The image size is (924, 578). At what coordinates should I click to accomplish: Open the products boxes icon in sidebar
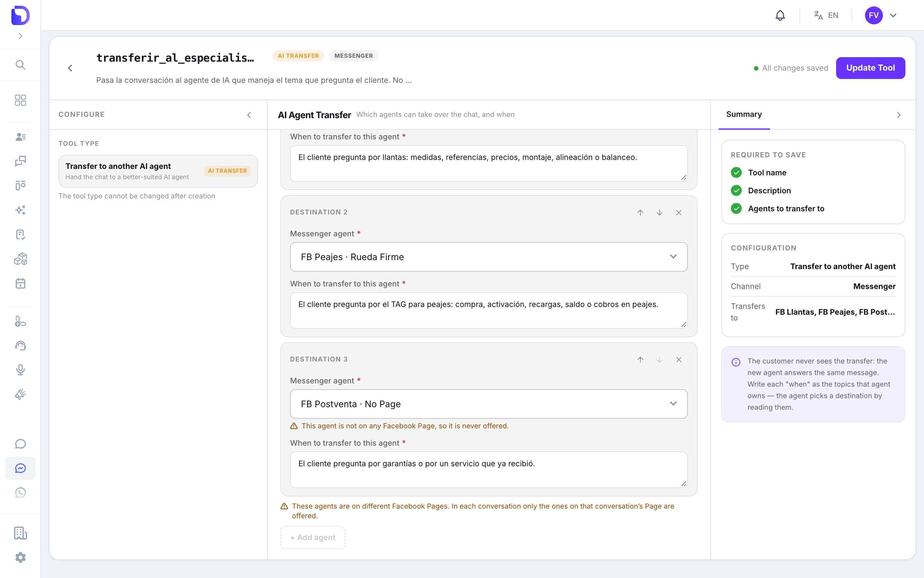(x=20, y=259)
